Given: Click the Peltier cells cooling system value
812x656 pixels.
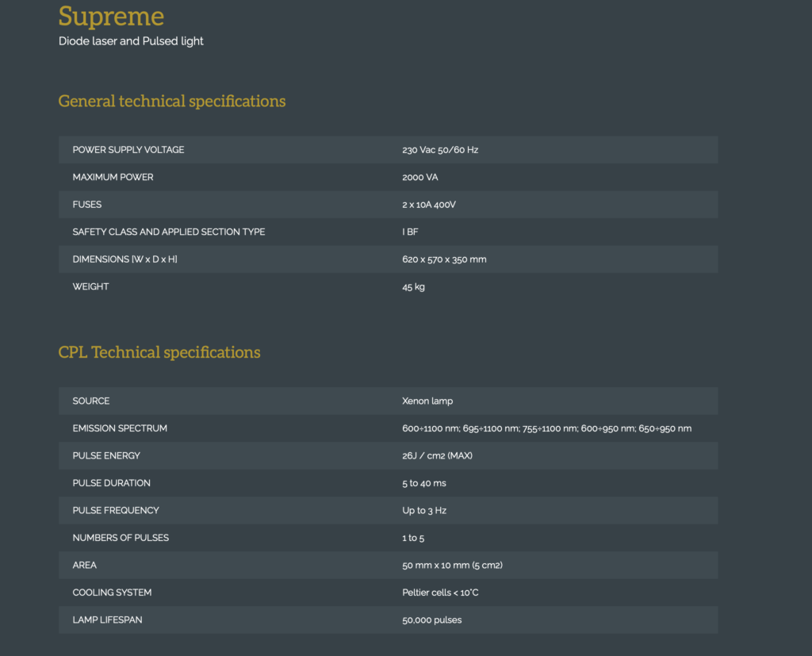Looking at the screenshot, I should click(x=439, y=593).
